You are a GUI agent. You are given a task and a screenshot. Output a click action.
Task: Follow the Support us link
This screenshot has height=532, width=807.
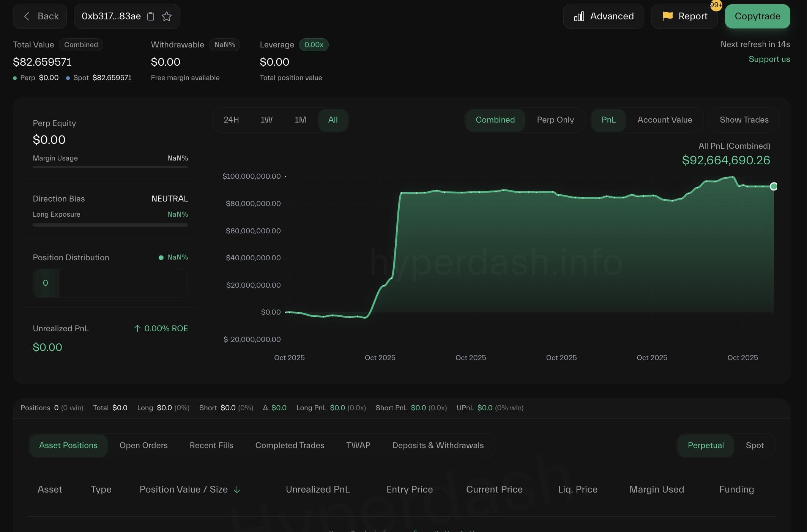tap(769, 59)
